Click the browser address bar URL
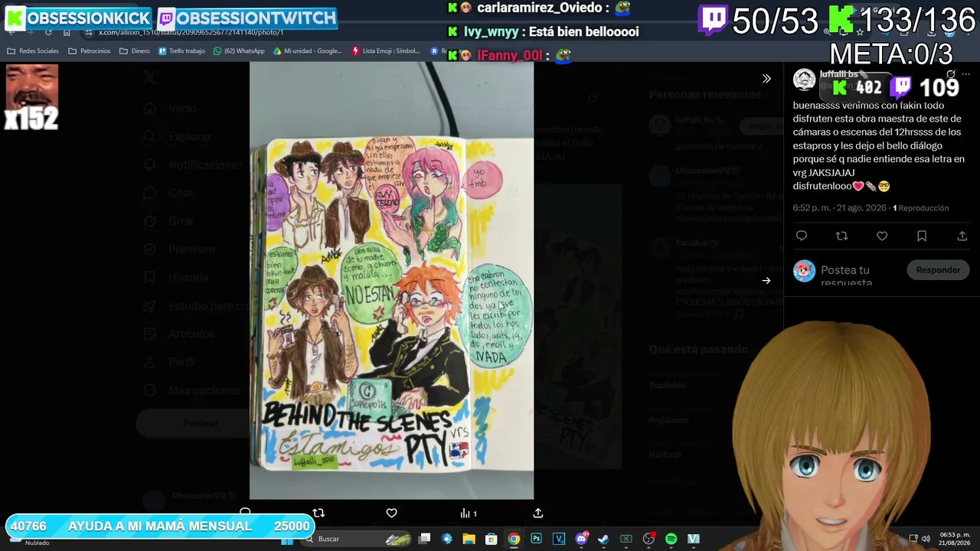The width and height of the screenshot is (980, 551). tap(191, 33)
